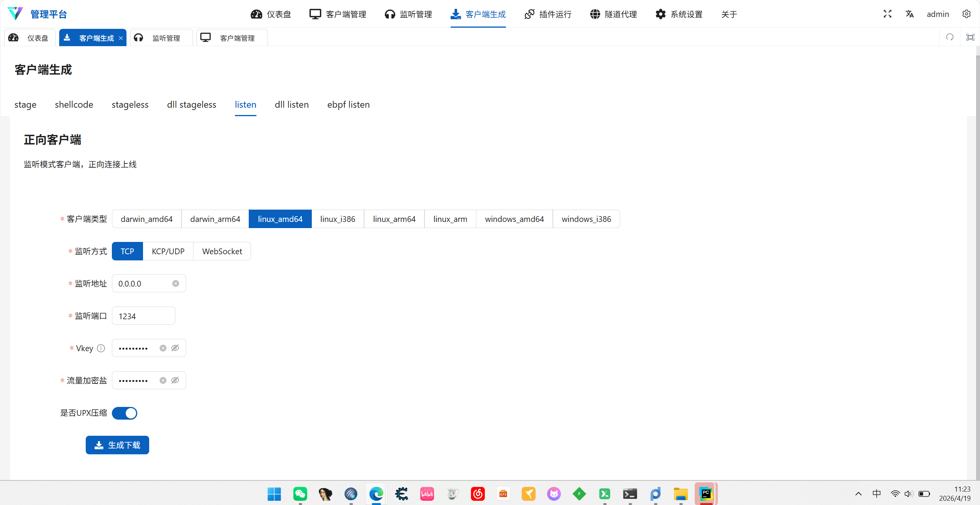Open bilibili from the taskbar
The image size is (980, 505).
pos(427,494)
